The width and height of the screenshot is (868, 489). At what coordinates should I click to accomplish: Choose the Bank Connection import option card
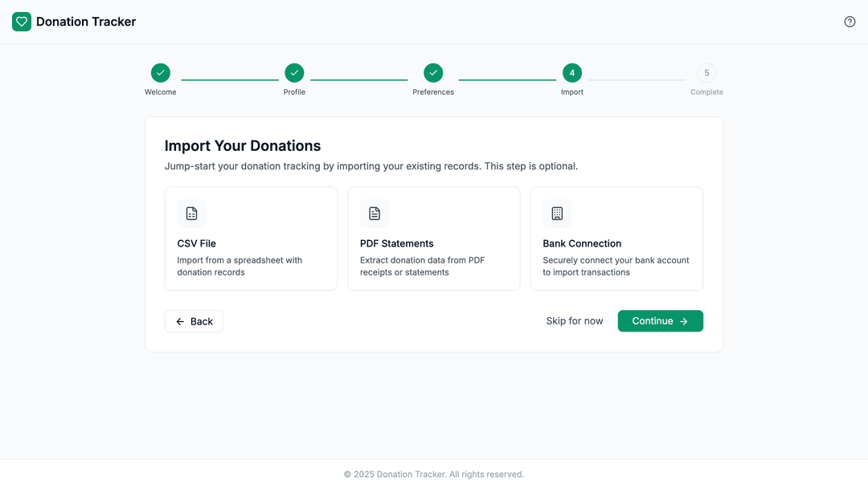tap(616, 238)
